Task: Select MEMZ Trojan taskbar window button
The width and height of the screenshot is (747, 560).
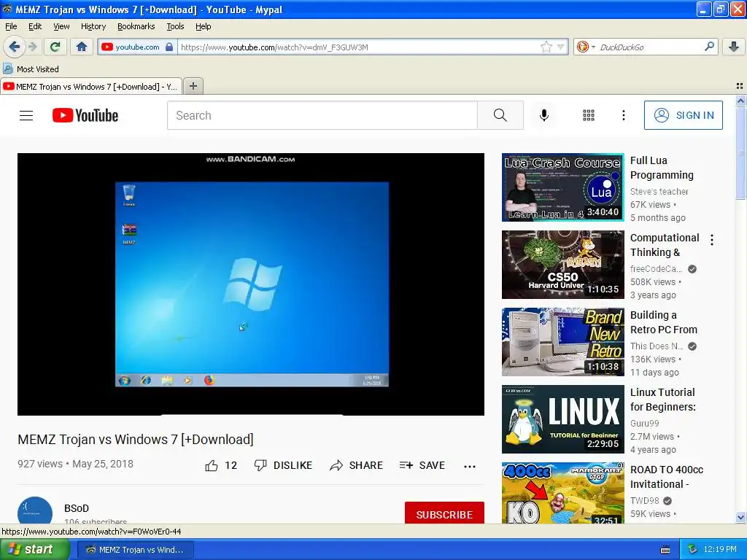Action: (x=135, y=550)
